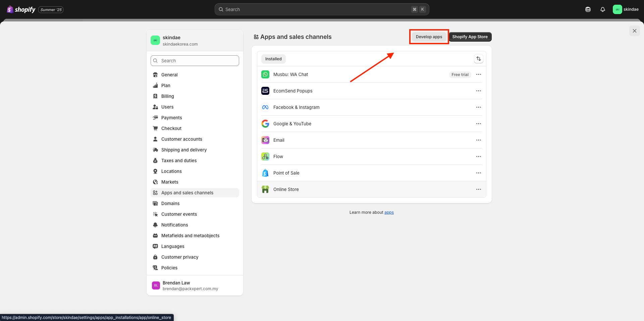Screen dimensions: 644x321
Task: Select Apps and sales channels item
Action: [x=195, y=193]
